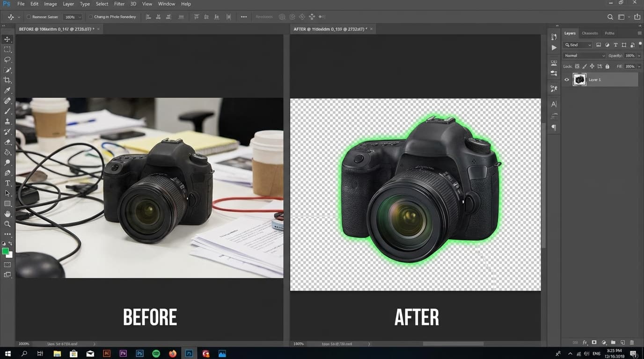Switch to the Paths tab

(609, 33)
